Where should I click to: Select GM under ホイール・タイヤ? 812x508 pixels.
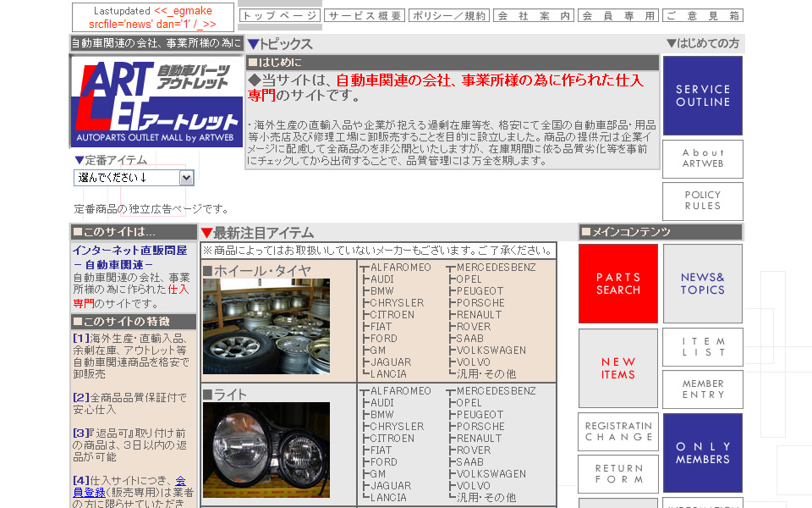click(x=377, y=351)
